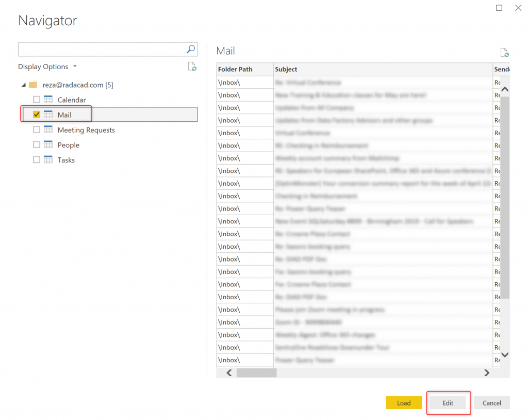Click the Calendar table icon
This screenshot has height=420, width=528.
click(x=48, y=100)
